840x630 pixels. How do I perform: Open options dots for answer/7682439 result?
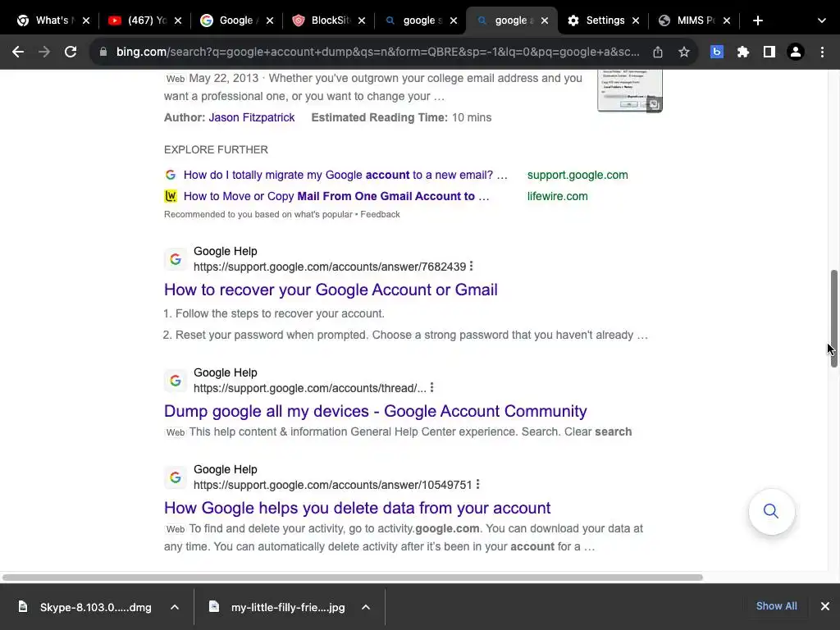(471, 267)
